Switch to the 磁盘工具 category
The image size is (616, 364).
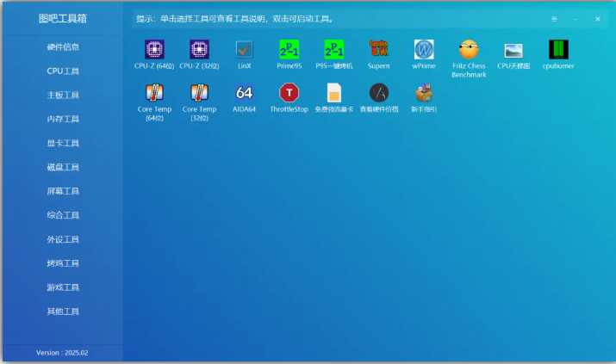click(63, 167)
